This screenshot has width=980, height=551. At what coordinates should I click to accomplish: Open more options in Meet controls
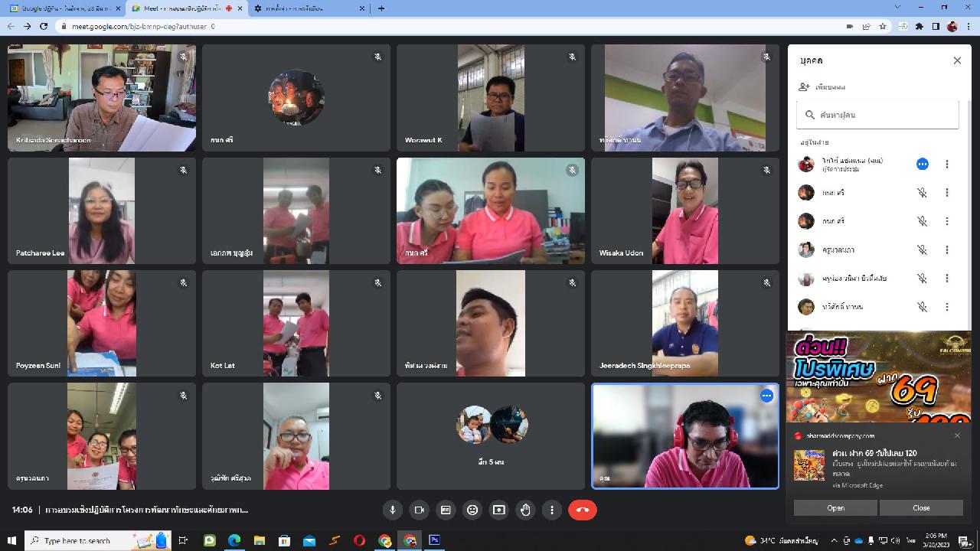pyautogui.click(x=552, y=510)
